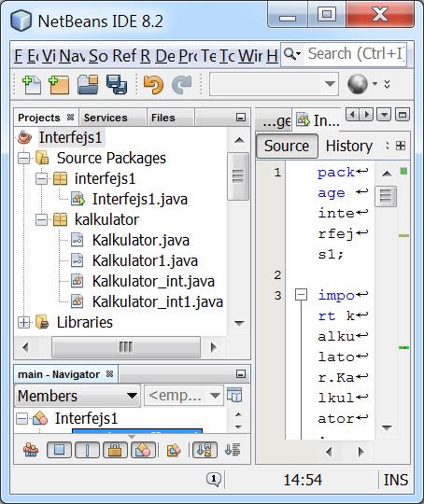Toggle Sort by Name button

[205, 450]
